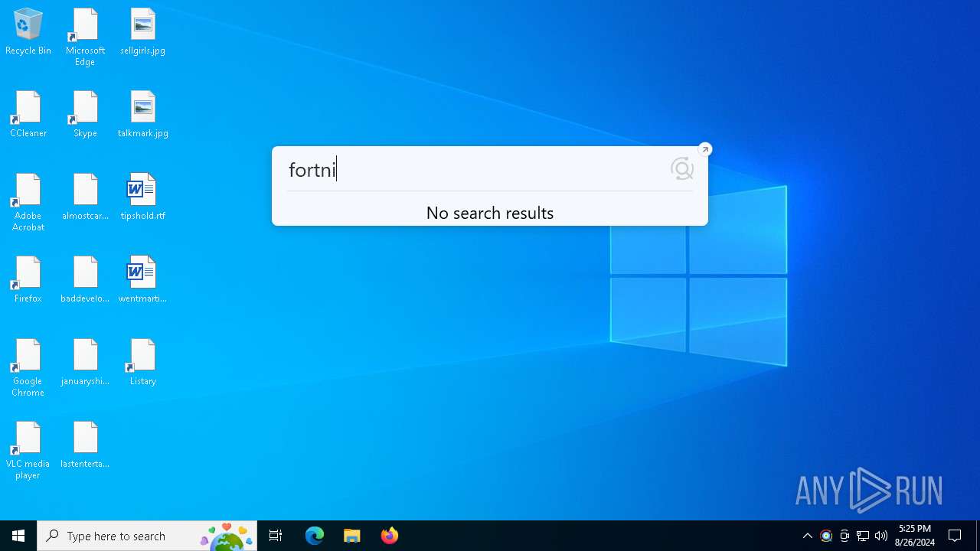Select the Firefox desktop shortcut

click(x=28, y=280)
